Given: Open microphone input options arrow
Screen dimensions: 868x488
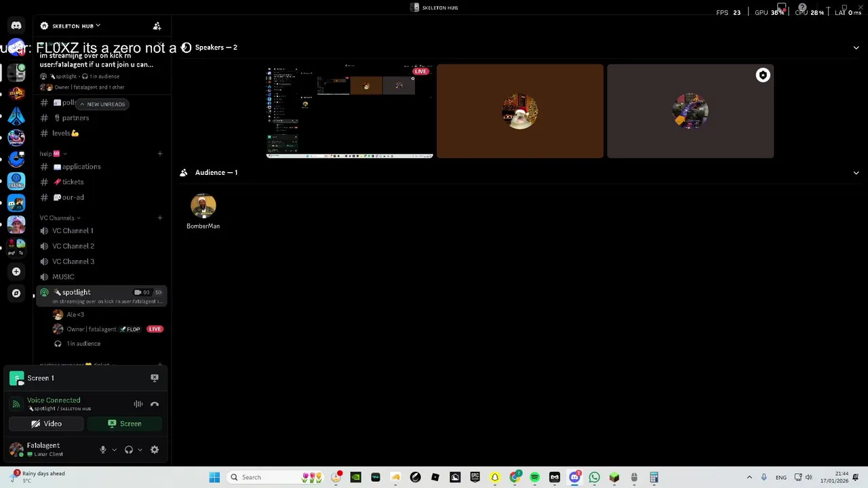Looking at the screenshot, I should click(114, 449).
